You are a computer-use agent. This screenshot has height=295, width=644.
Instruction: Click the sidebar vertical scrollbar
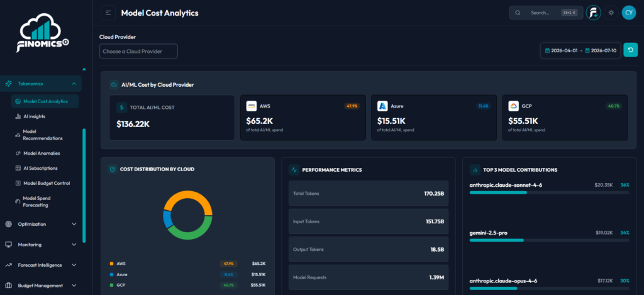pyautogui.click(x=84, y=186)
